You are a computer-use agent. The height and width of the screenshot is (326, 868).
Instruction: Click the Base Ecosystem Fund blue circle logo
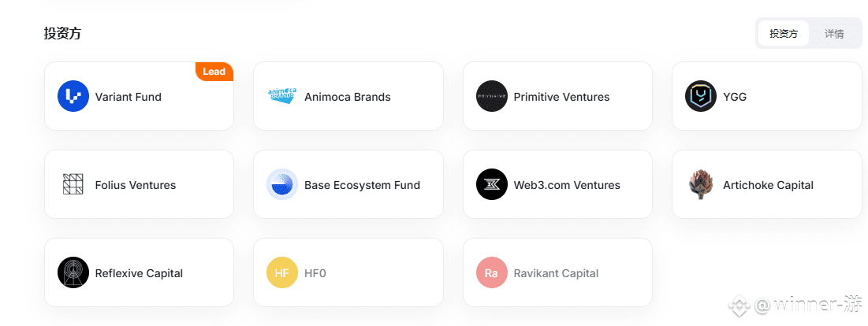pyautogui.click(x=282, y=184)
